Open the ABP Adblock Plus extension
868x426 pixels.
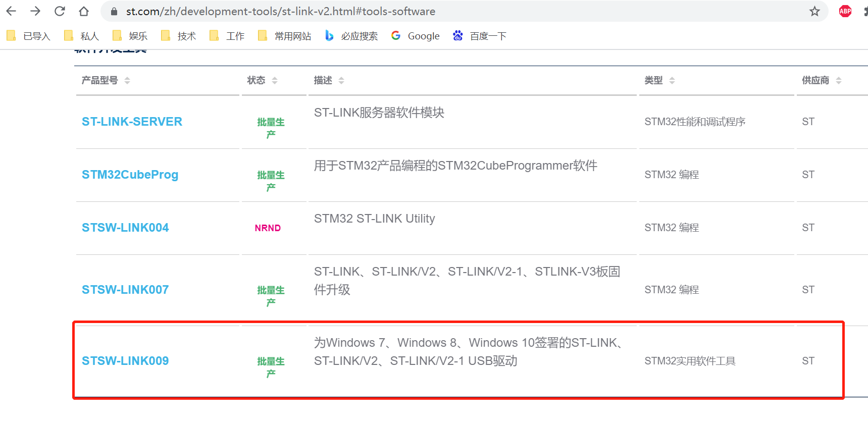845,11
